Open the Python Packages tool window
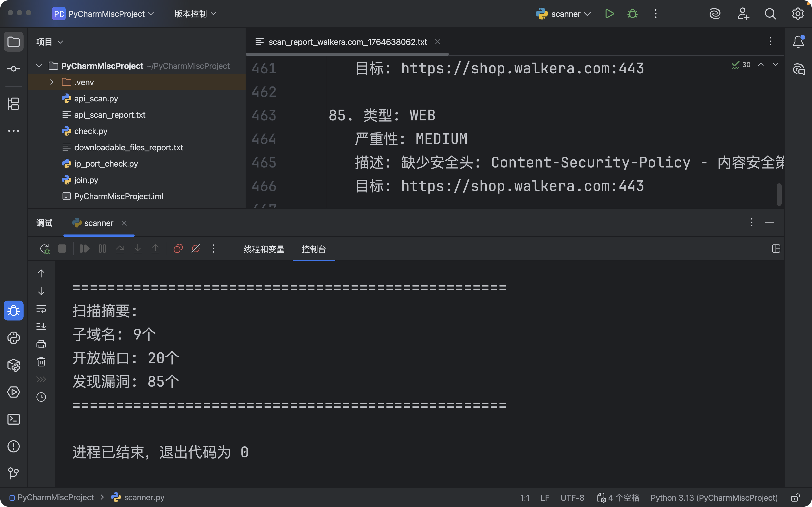Screen dimensions: 812x507 pyautogui.click(x=13, y=365)
